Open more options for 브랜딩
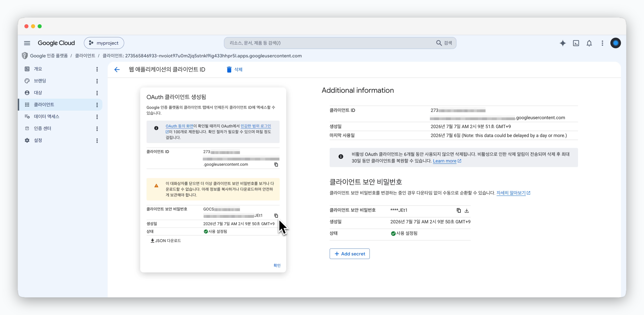 pos(97,81)
